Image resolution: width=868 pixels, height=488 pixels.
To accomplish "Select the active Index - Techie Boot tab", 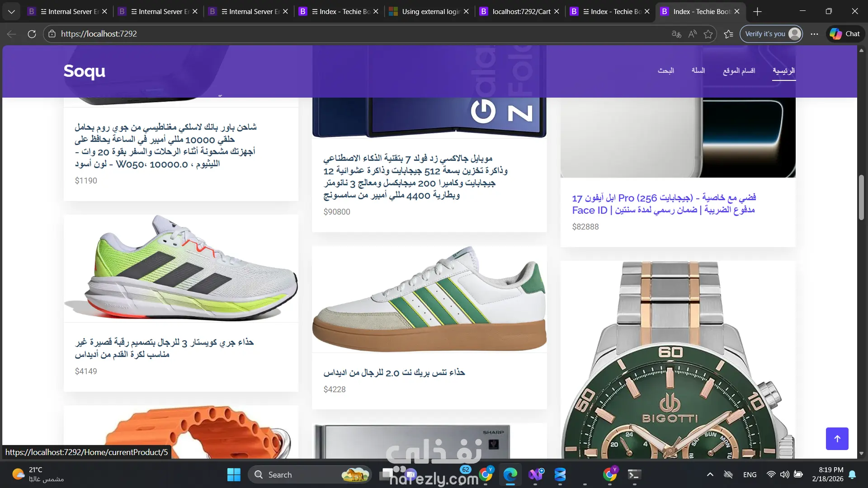I will tap(701, 12).
